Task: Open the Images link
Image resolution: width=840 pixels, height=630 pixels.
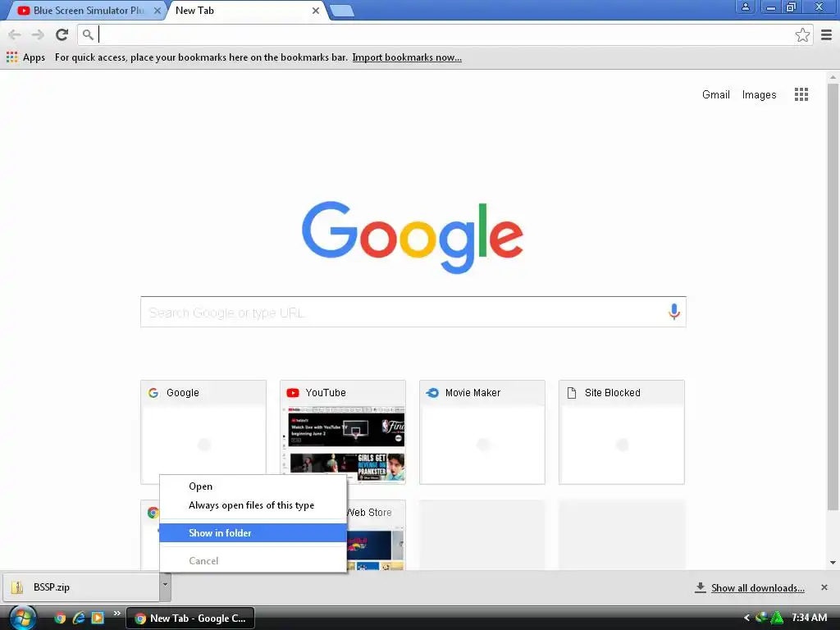Action: tap(759, 95)
